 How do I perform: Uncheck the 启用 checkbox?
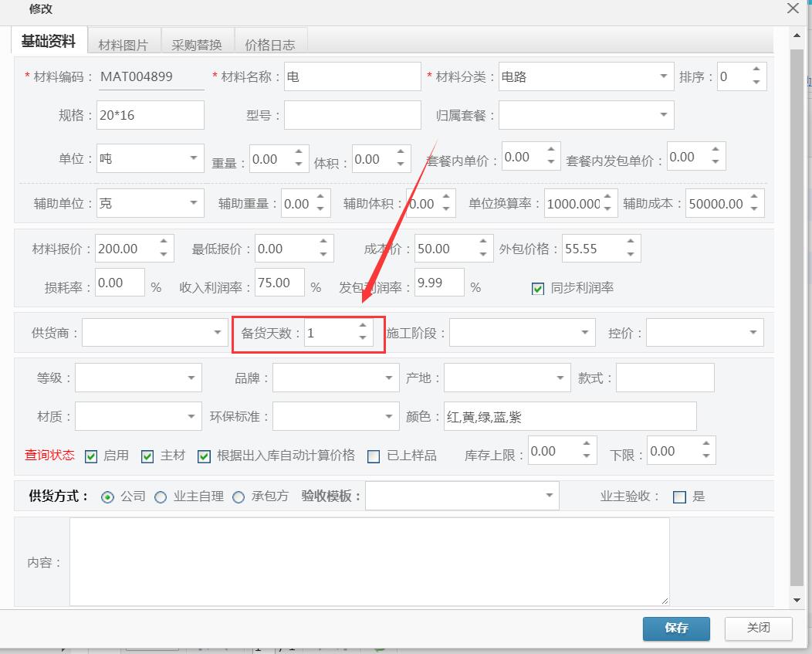click(91, 456)
